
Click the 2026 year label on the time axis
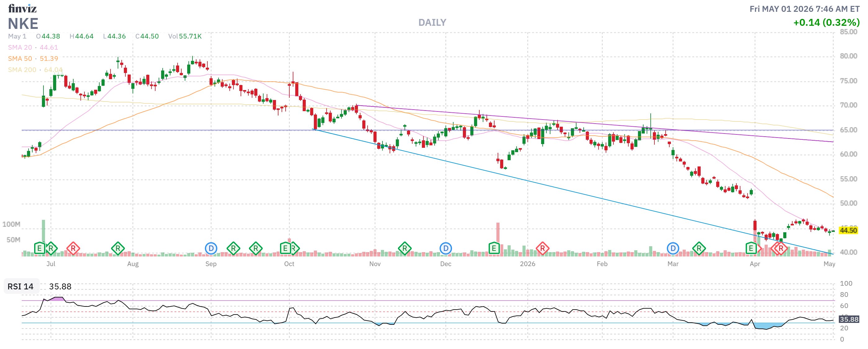[528, 264]
